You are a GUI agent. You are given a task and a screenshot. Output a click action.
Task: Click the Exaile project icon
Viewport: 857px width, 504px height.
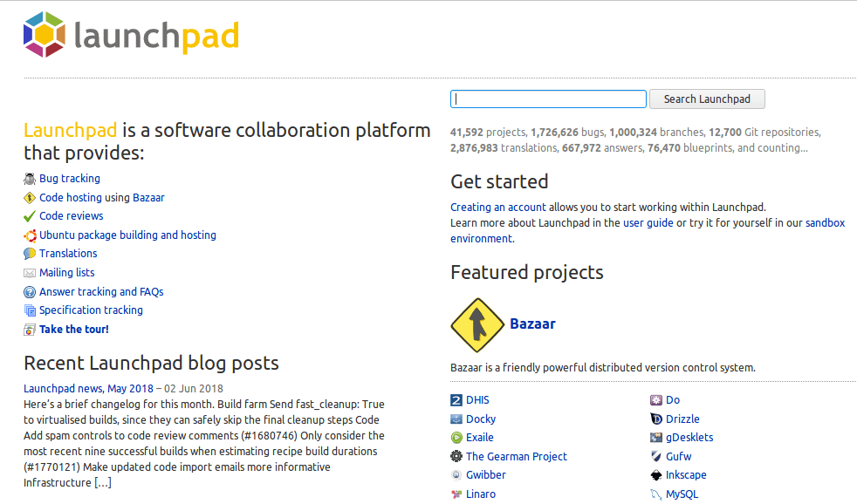click(x=456, y=438)
